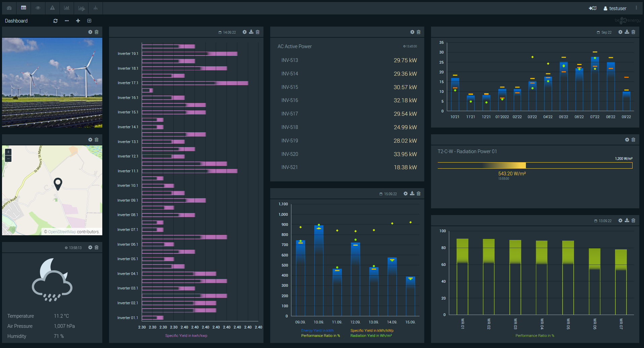The height and width of the screenshot is (348, 644).
Task: Delete the weather widget
Action: [97, 247]
